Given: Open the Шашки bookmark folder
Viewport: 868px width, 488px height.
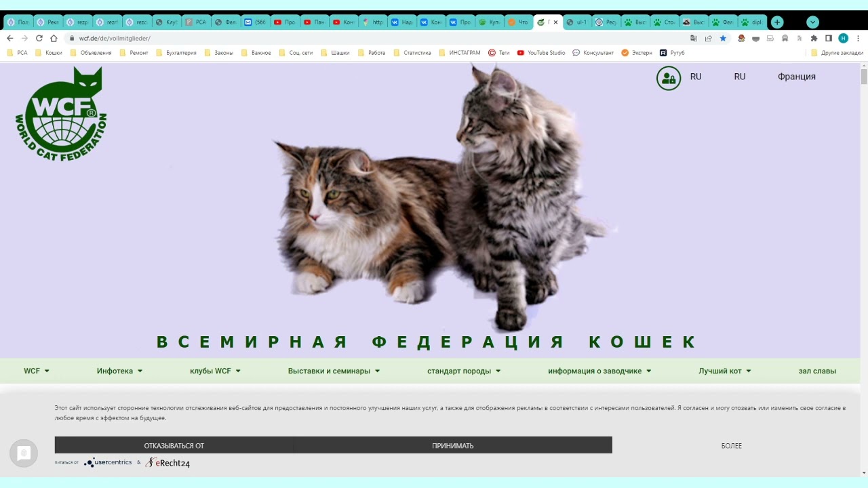Looking at the screenshot, I should (x=335, y=53).
